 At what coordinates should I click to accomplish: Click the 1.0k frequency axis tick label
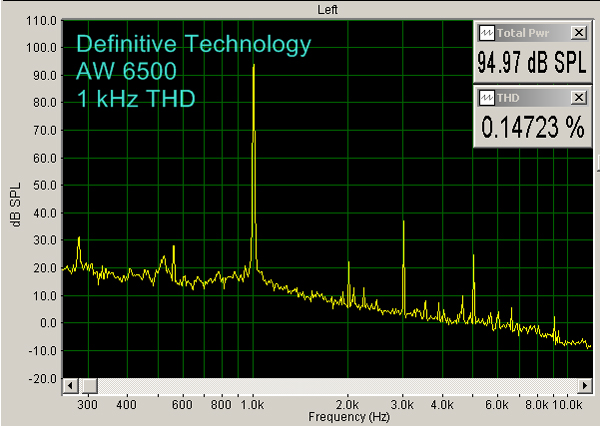(x=253, y=405)
